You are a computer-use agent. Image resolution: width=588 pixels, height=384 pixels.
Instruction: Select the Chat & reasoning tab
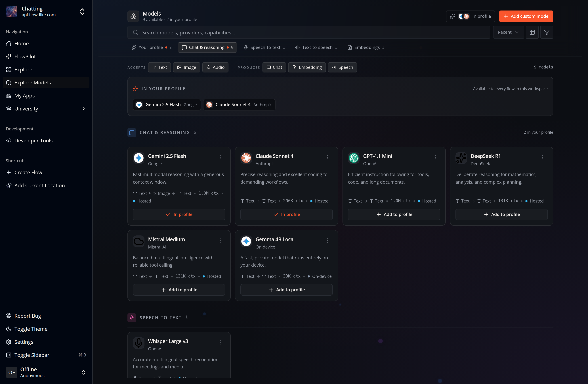coord(207,47)
